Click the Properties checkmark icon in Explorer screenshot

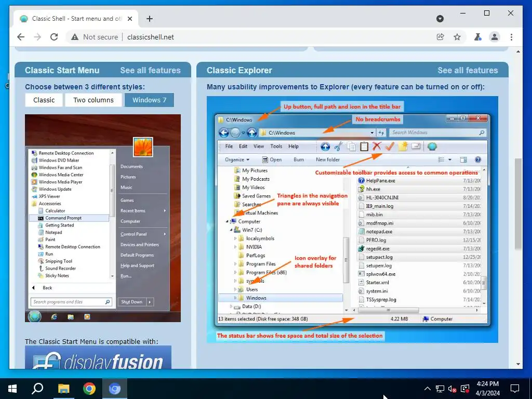[390, 146]
